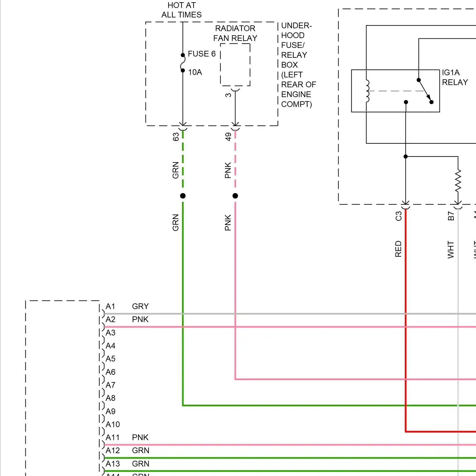Select the HOT AT ALL TIMES label
Screen dimensions: 476x476
point(181,10)
